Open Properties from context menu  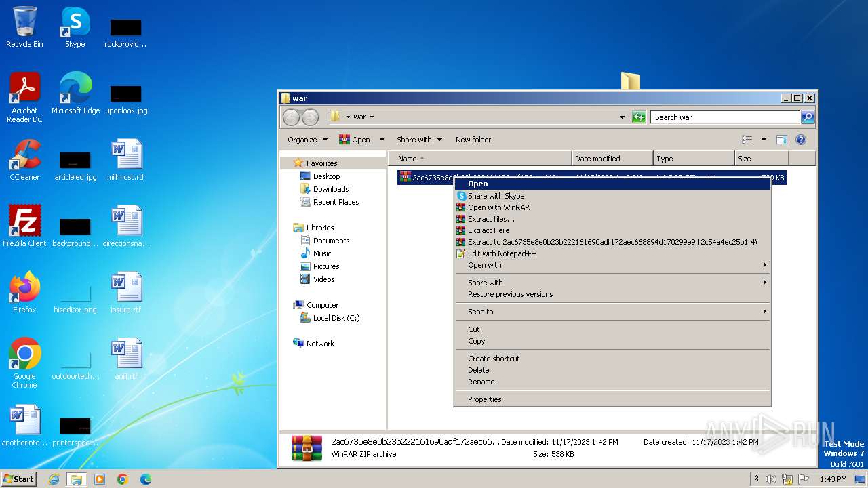point(612,399)
